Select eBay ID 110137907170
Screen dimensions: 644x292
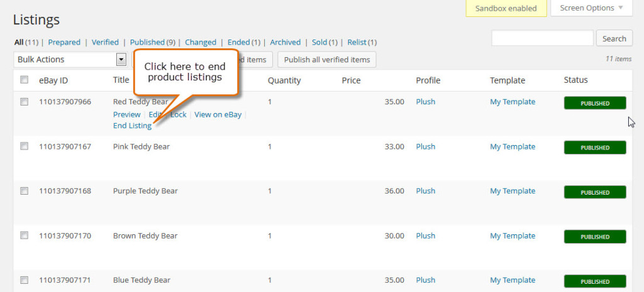pos(65,235)
